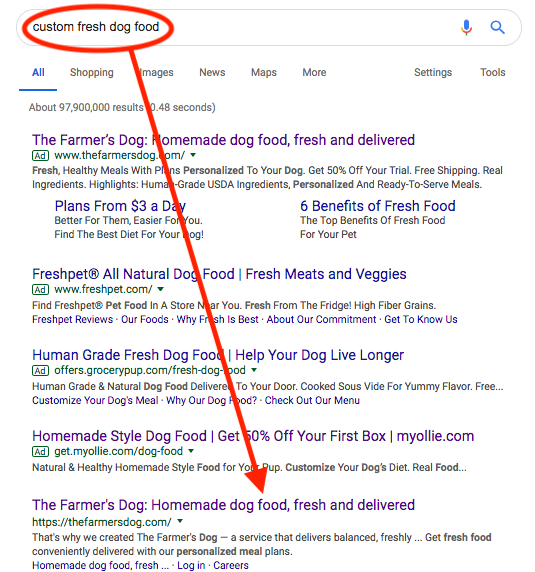Click the Ad badge beside offers.grocerypup.com

click(x=40, y=371)
